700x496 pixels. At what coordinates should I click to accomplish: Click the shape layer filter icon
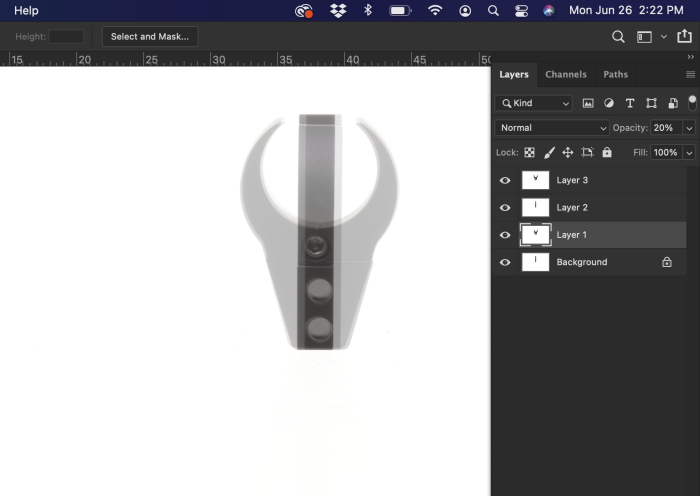point(651,103)
